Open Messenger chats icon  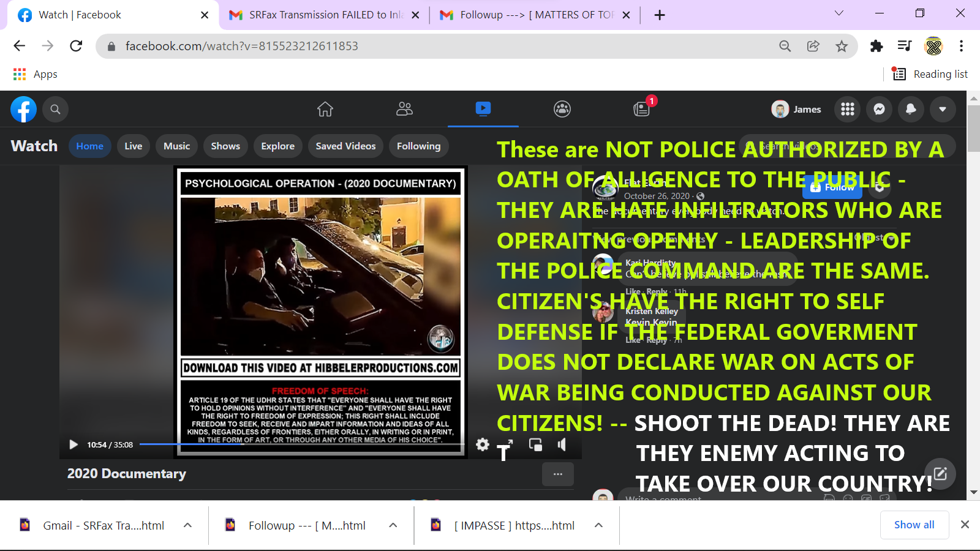[880, 110]
